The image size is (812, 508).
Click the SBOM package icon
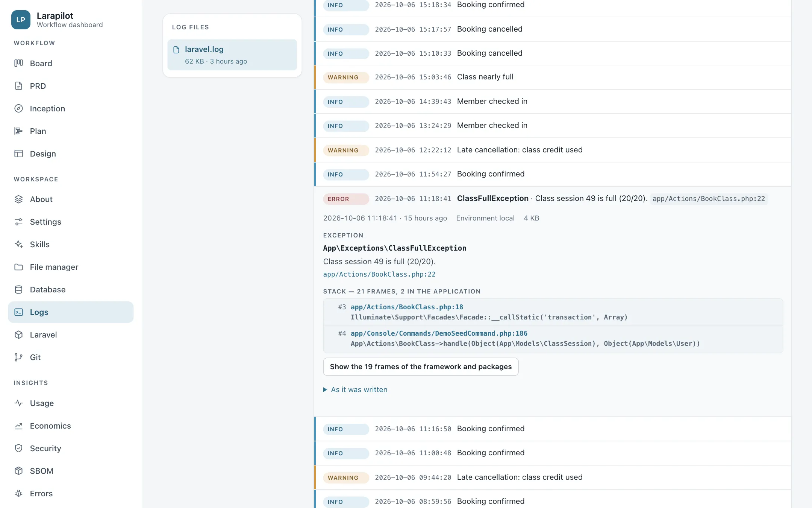pos(18,471)
